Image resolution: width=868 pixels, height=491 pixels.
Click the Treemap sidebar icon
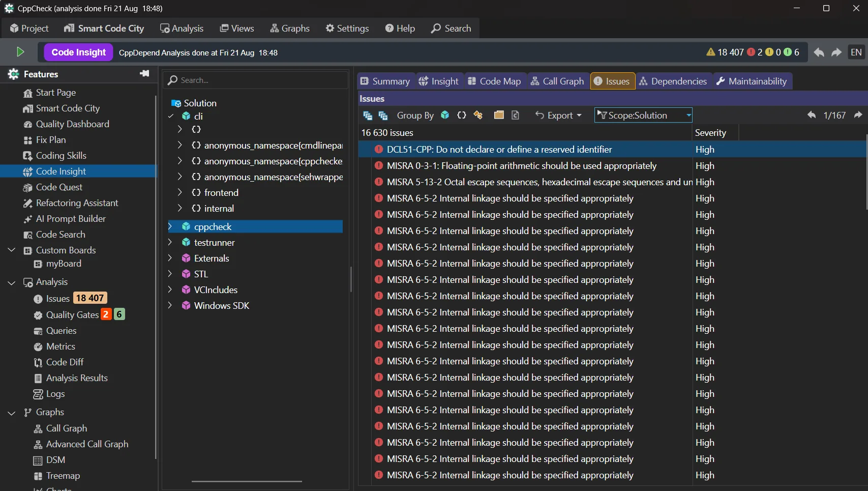[x=38, y=476]
